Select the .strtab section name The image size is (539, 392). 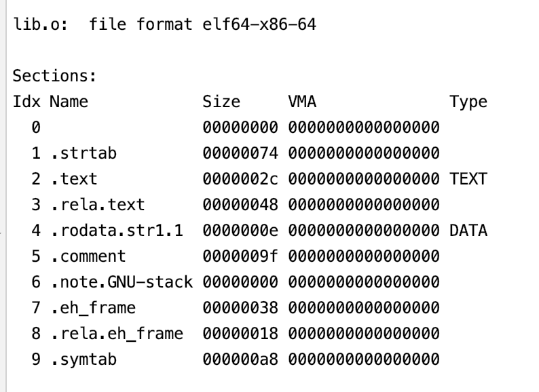[x=83, y=154]
